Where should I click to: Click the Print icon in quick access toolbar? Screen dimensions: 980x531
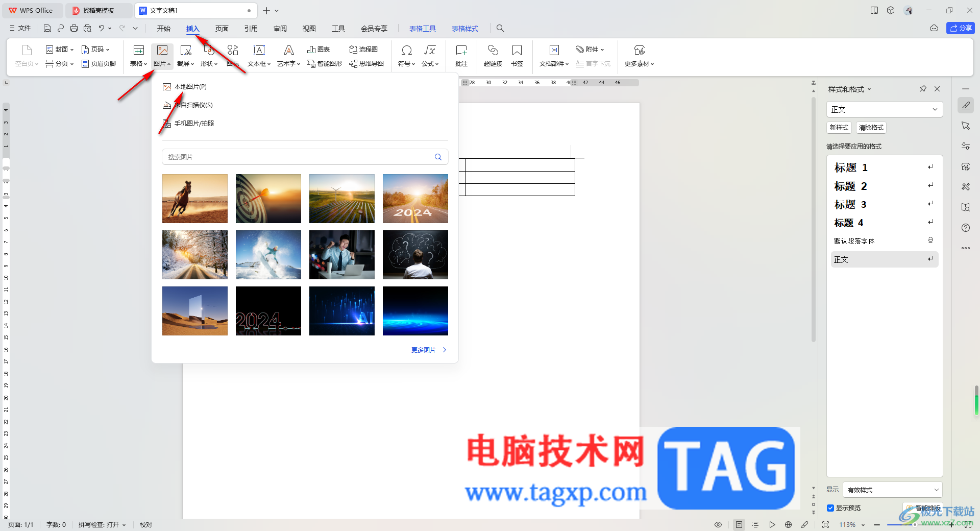tap(74, 29)
